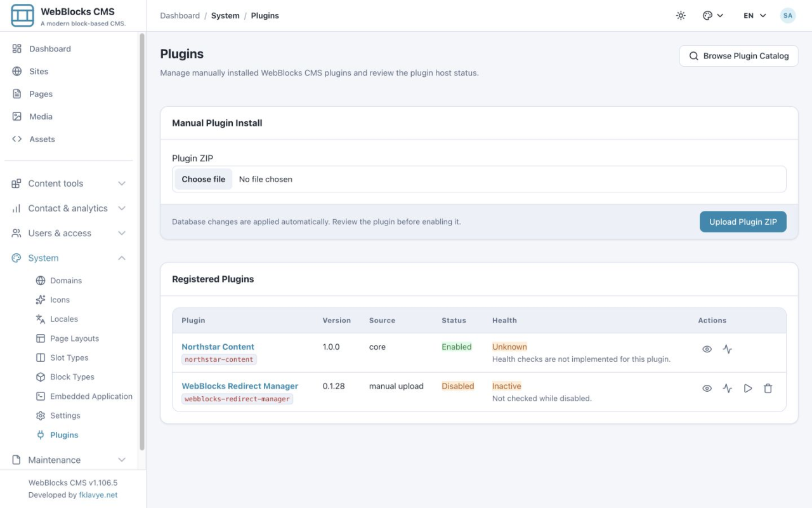This screenshot has height=508, width=812.
Task: Delete the WebBlocks Redirect Manager plugin
Action: pyautogui.click(x=768, y=389)
